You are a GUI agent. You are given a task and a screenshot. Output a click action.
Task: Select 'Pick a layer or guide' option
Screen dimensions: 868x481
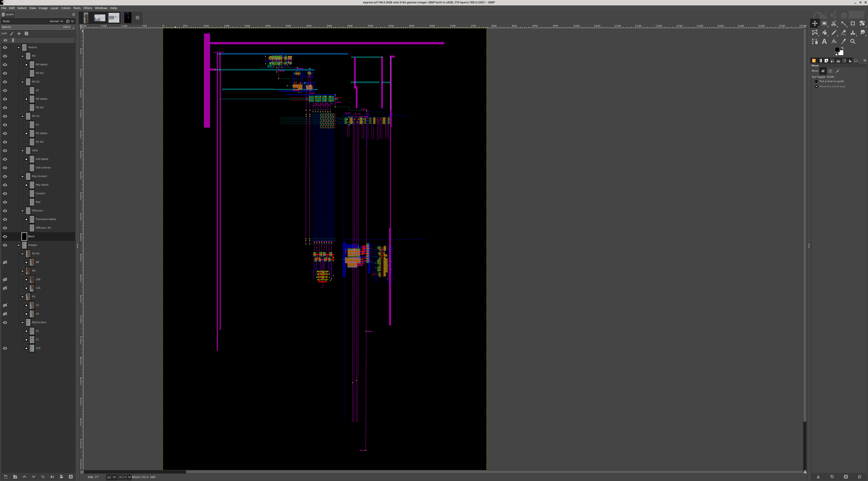click(816, 81)
